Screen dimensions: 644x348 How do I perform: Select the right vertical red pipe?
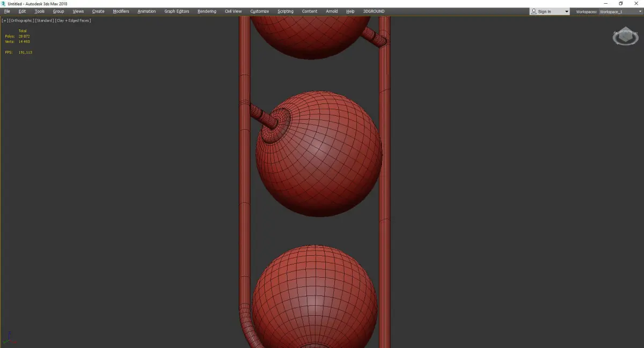[x=384, y=182]
